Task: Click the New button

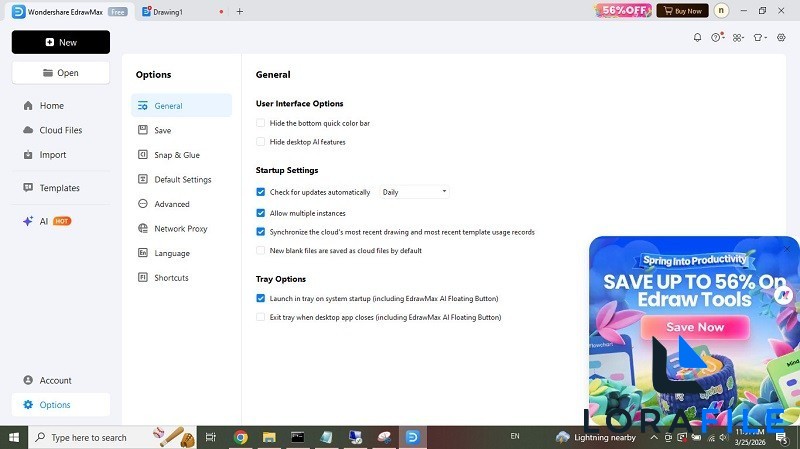Action: 61,42
